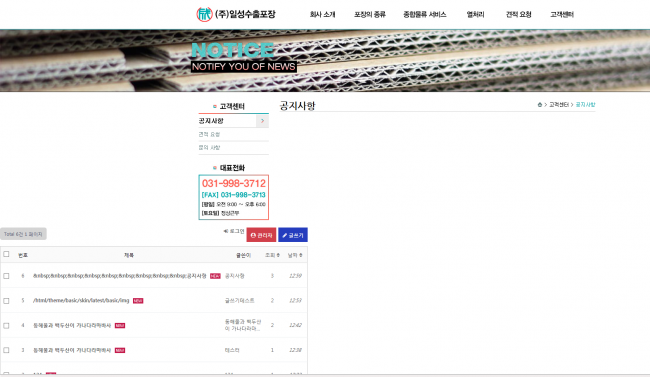The height and width of the screenshot is (377, 650).
Task: Open the 회사 소개 menu item
Action: pyautogui.click(x=323, y=15)
